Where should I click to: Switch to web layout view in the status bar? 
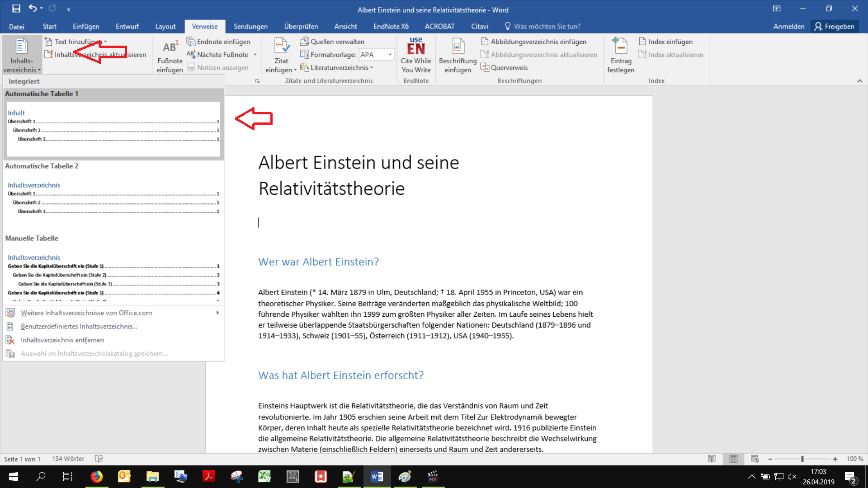(x=755, y=459)
